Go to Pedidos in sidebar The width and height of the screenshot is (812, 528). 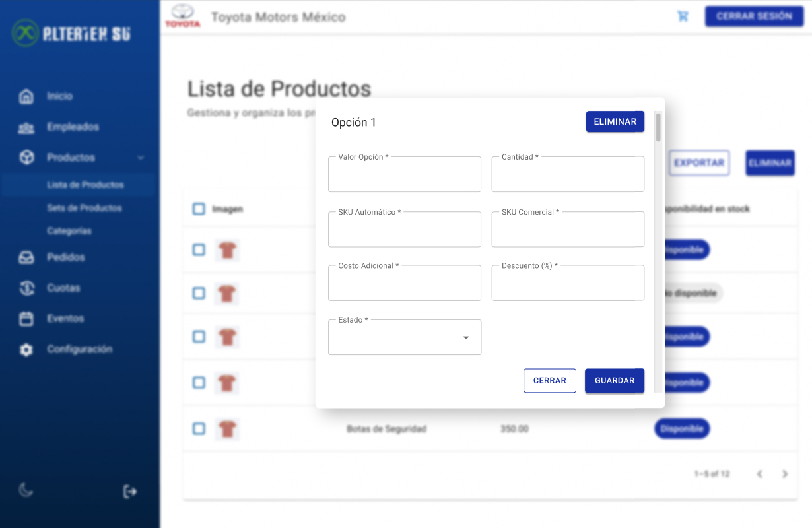pos(66,257)
